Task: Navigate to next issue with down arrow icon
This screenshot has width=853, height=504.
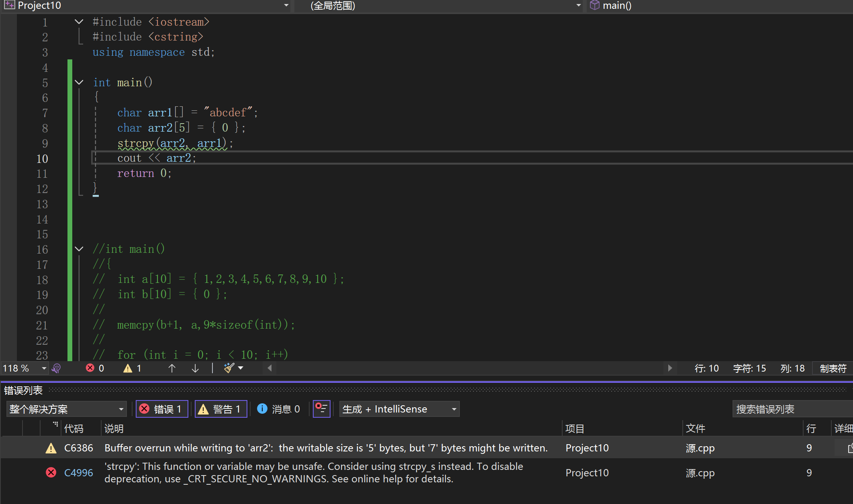Action: (x=195, y=368)
